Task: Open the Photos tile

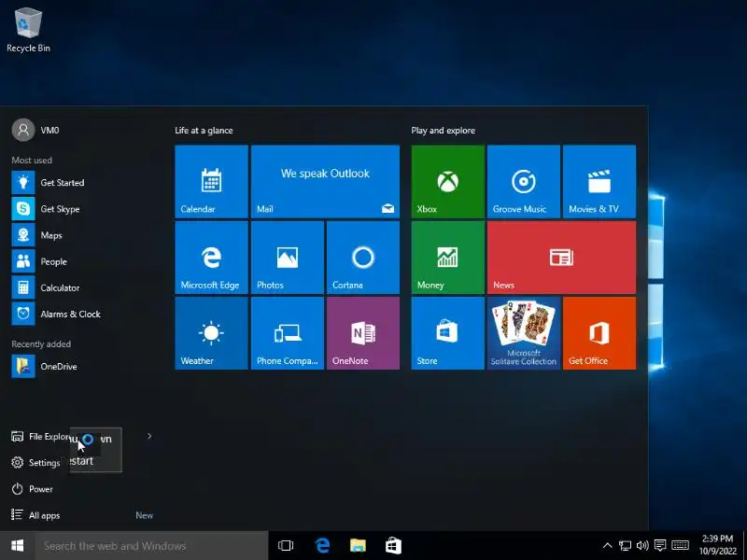Action: (x=288, y=258)
